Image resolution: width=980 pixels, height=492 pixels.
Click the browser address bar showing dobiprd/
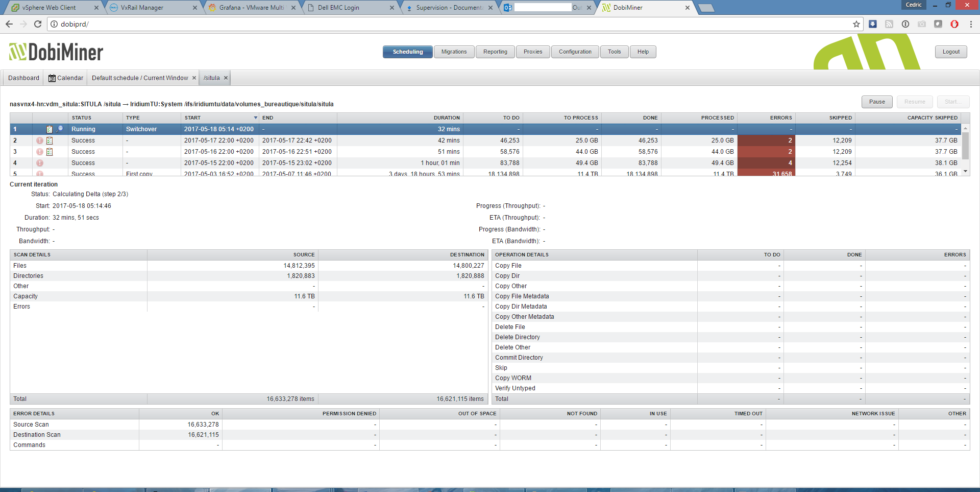coord(449,24)
